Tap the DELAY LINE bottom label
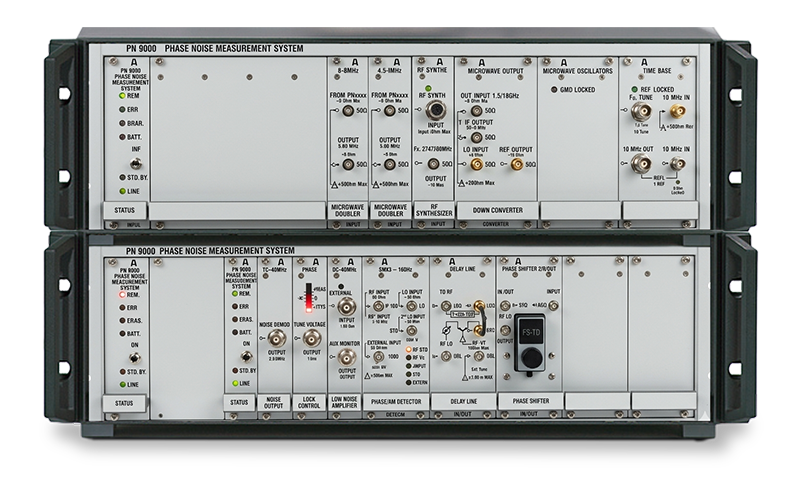This screenshot has height=487, width=800. [463, 401]
